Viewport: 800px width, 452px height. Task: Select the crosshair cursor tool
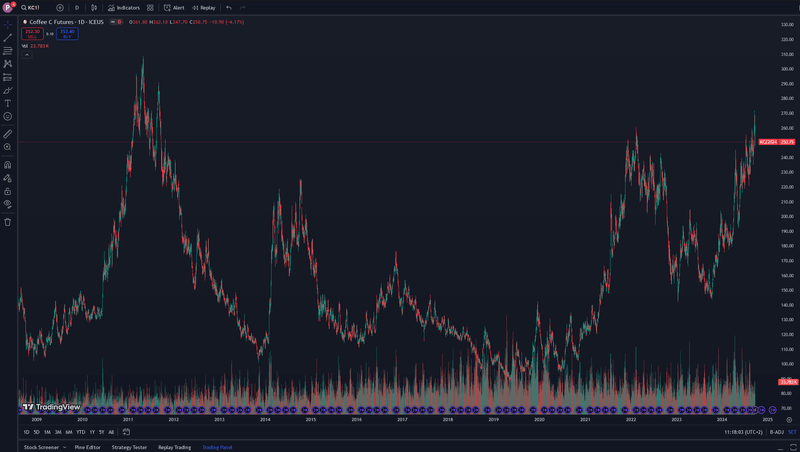click(8, 24)
